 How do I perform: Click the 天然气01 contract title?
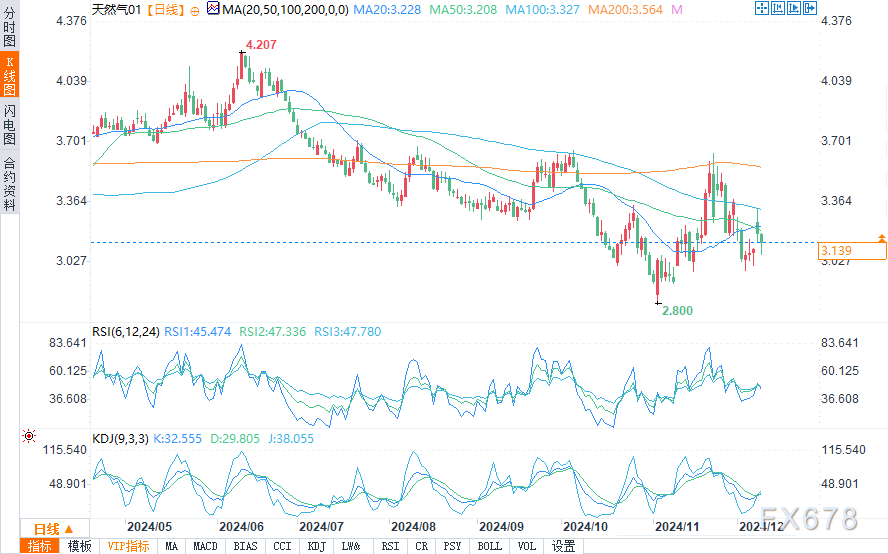point(116,10)
